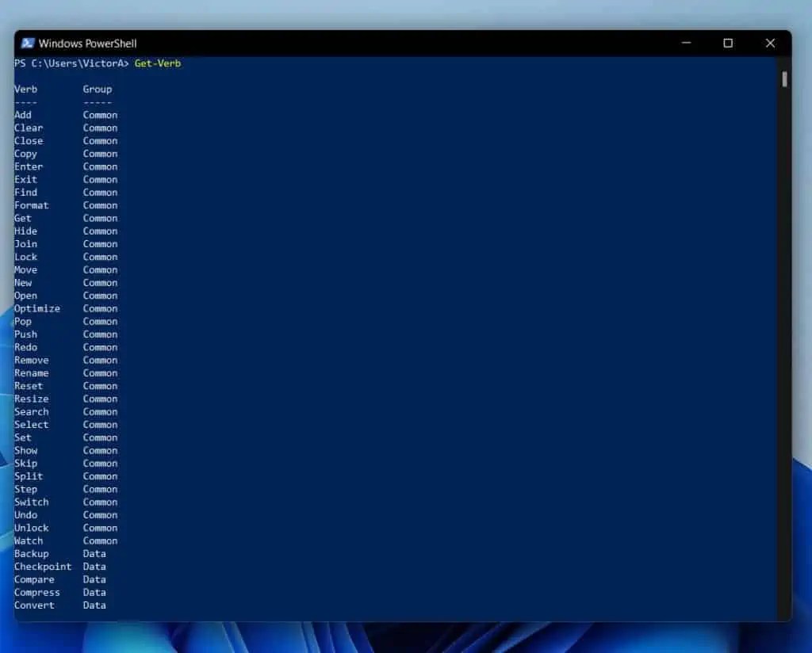The height and width of the screenshot is (653, 812).
Task: Click the Data group beside Backup
Action: [x=94, y=555]
